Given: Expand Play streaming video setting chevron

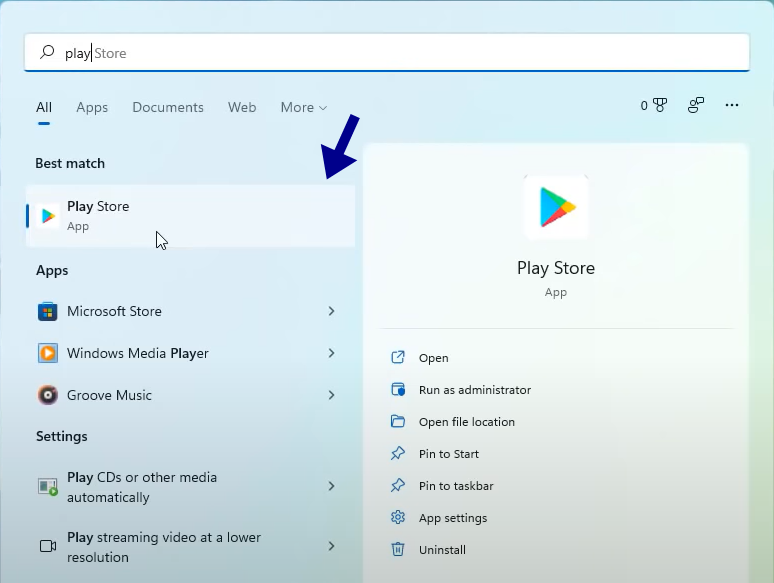Looking at the screenshot, I should pos(331,546).
